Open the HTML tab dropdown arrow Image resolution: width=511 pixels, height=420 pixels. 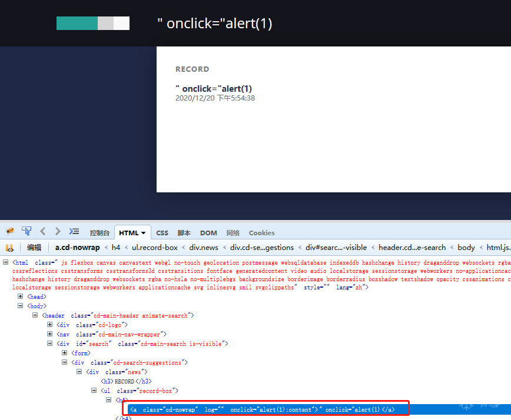pyautogui.click(x=144, y=233)
